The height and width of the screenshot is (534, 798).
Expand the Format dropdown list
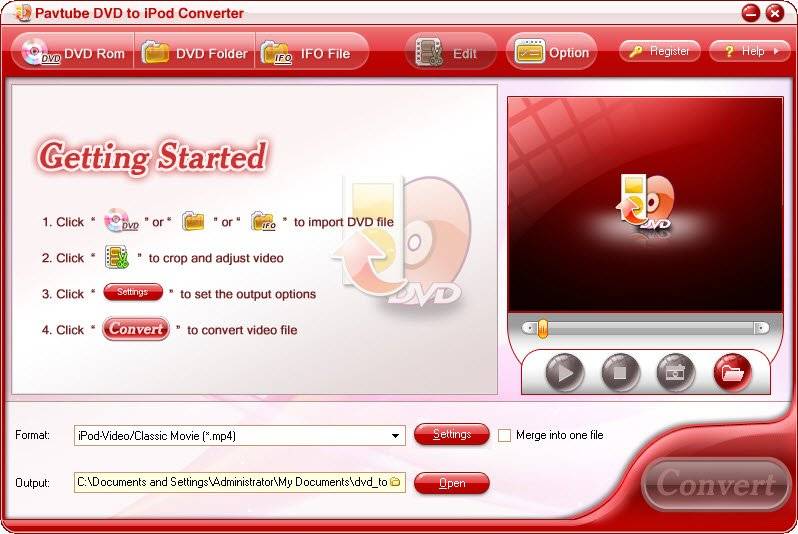click(395, 436)
